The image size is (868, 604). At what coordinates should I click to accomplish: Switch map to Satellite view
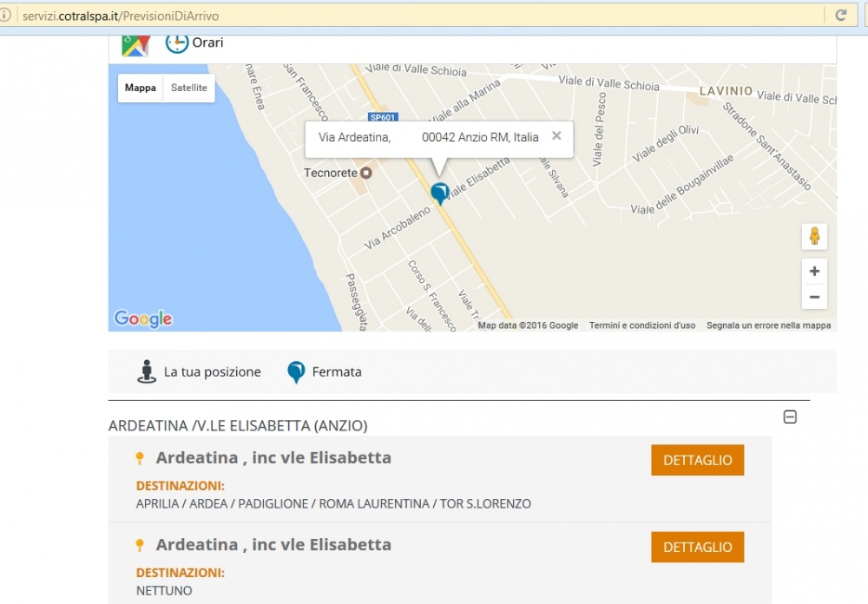pos(188,88)
